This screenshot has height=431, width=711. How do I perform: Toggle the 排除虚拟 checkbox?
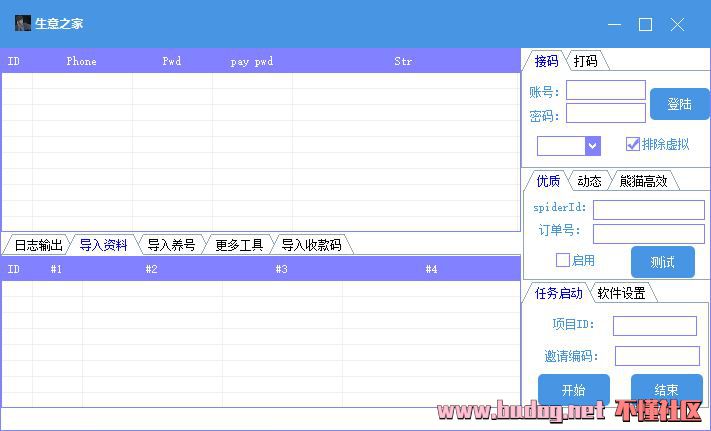tap(633, 144)
